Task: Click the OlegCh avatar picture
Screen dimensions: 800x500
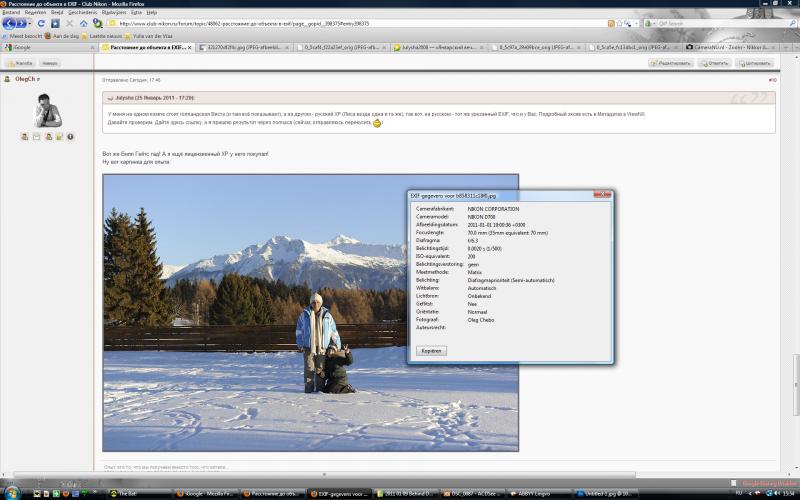Action: 48,110
